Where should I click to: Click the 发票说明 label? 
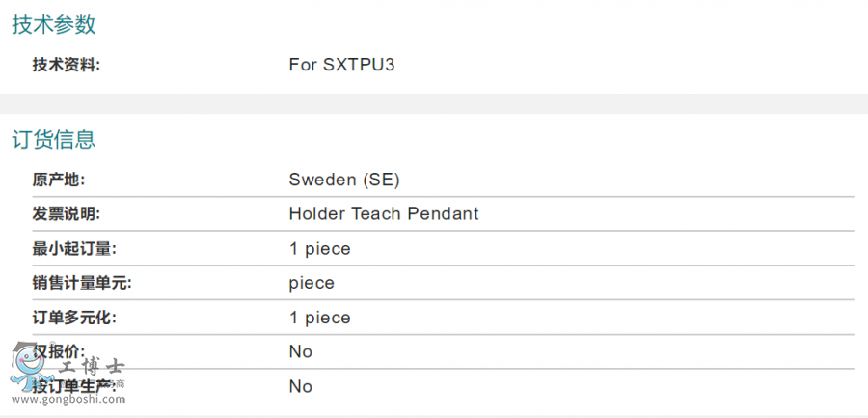point(66,213)
